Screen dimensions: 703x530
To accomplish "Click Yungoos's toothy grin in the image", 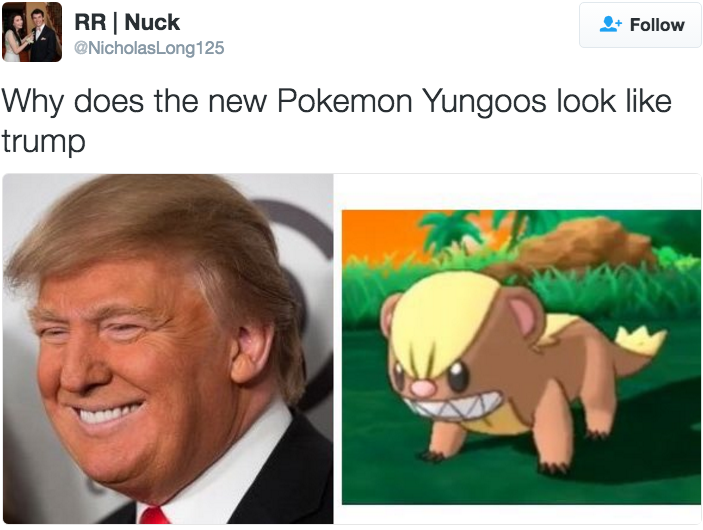I will point(455,404).
